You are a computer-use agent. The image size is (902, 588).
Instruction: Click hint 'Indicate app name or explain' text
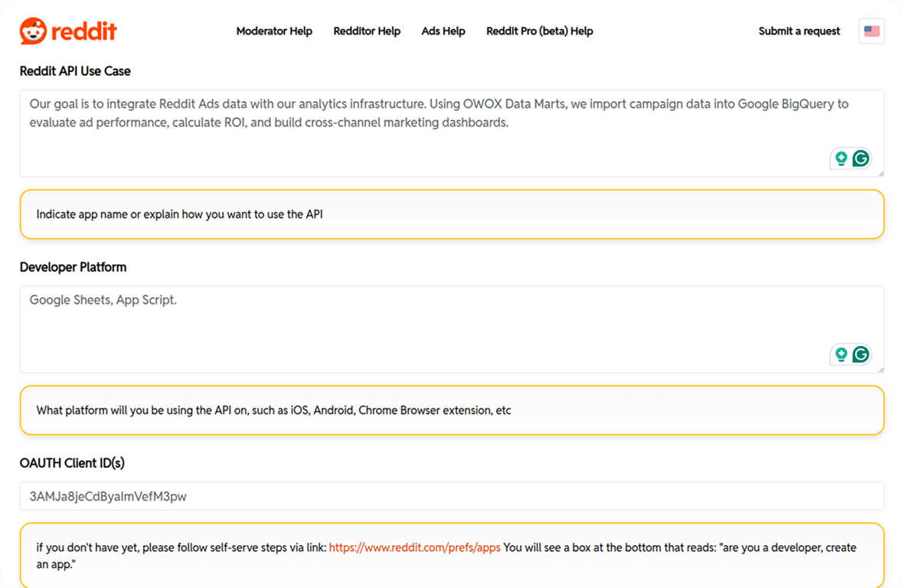point(179,214)
